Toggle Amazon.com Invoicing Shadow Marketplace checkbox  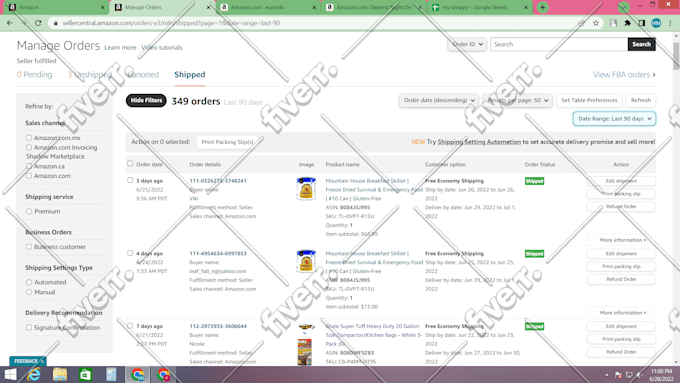[29, 147]
